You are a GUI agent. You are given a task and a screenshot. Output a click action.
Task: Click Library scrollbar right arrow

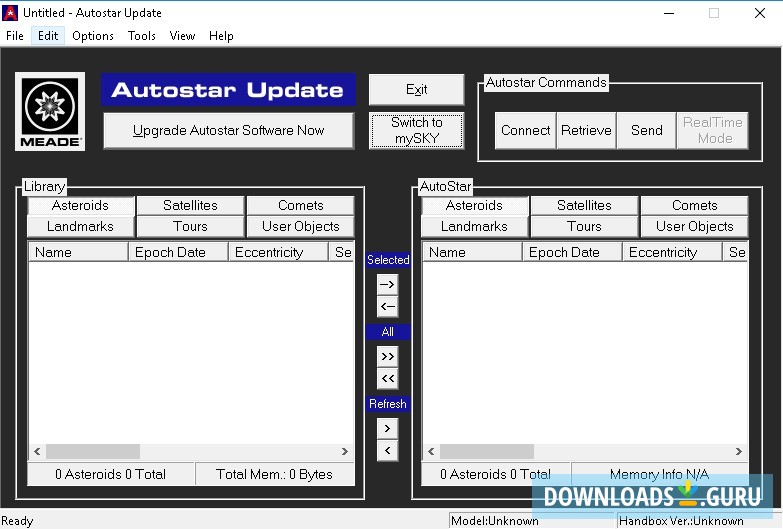click(345, 452)
